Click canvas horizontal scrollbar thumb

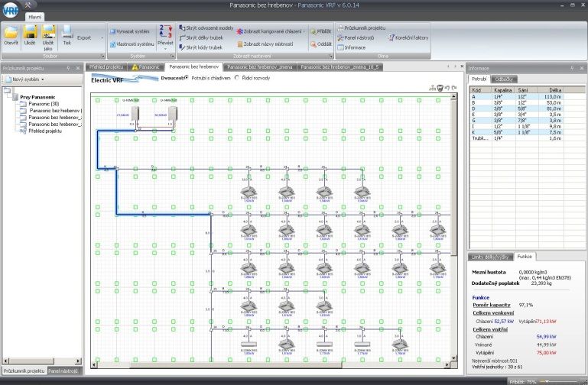click(236, 364)
